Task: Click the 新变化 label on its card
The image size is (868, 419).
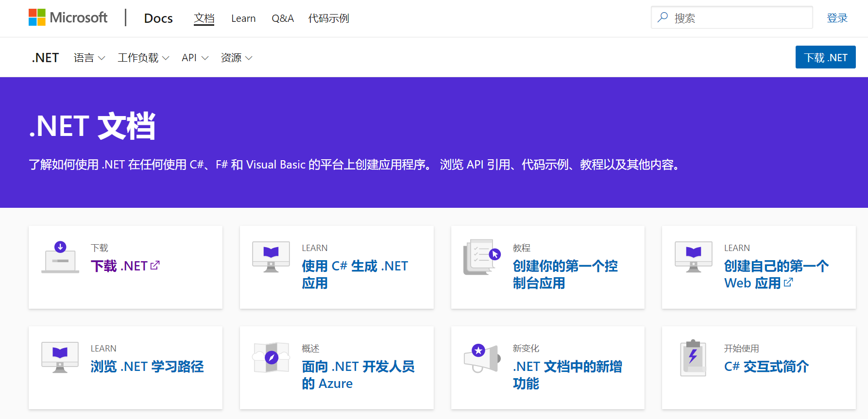Action: coord(526,349)
